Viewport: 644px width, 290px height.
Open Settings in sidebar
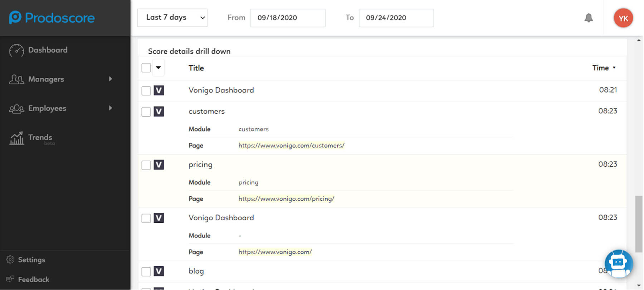[x=31, y=260]
